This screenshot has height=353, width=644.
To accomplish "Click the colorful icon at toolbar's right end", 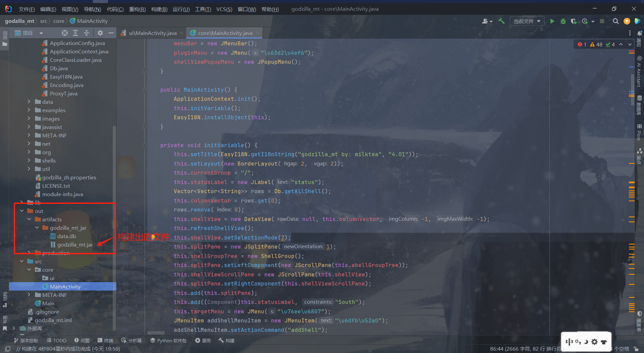I will pyautogui.click(x=637, y=21).
